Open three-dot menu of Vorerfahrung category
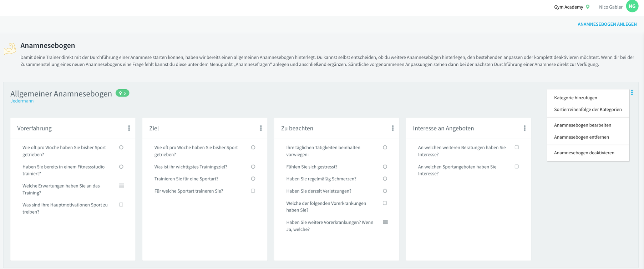Screen dimensions: 644x269 (x=129, y=128)
